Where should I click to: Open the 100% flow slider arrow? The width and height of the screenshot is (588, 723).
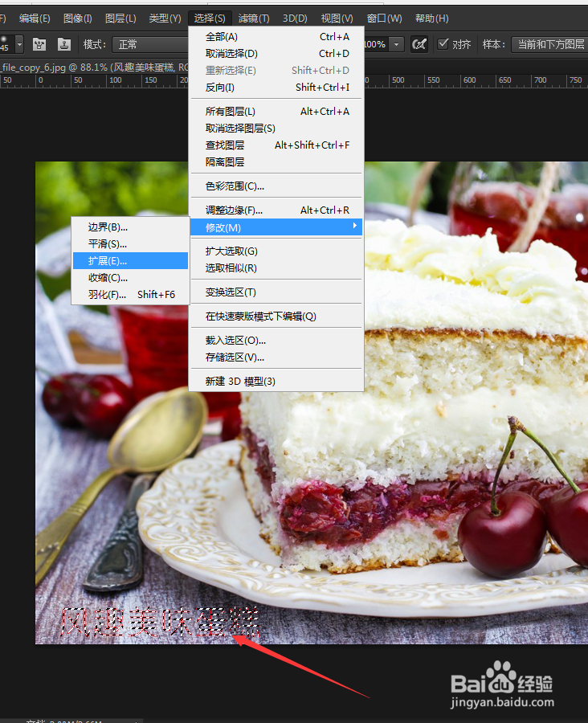(x=396, y=45)
